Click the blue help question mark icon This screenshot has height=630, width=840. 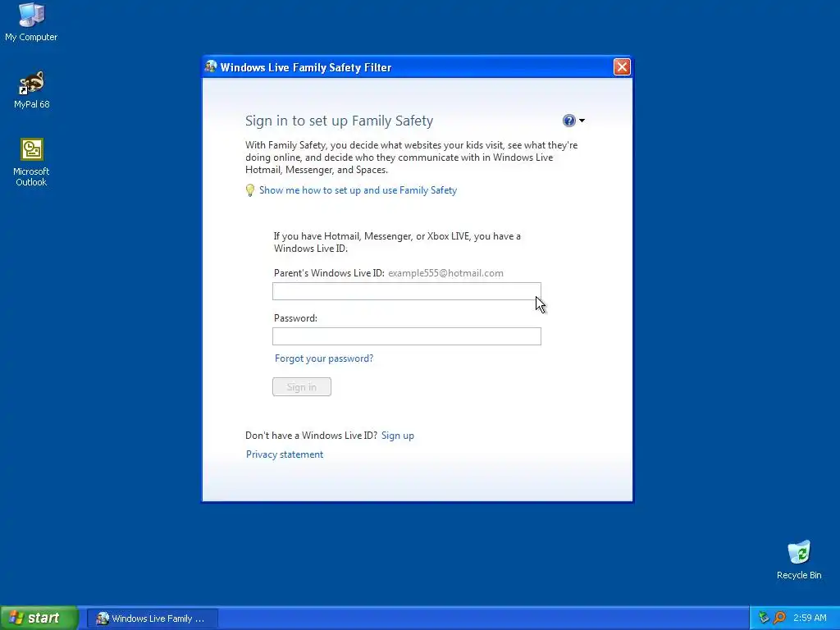click(569, 121)
